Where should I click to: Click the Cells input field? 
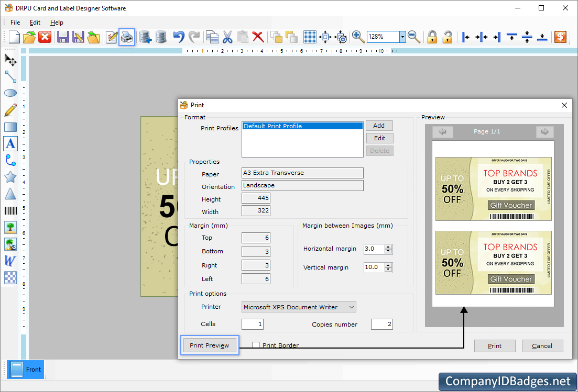tap(253, 324)
